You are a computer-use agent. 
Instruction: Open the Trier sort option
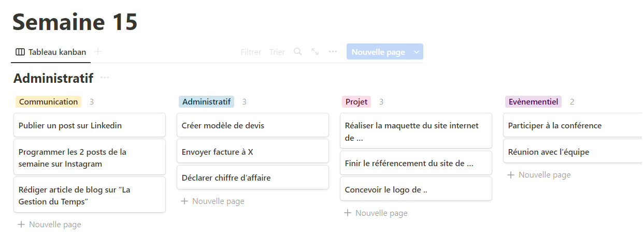pyautogui.click(x=277, y=52)
